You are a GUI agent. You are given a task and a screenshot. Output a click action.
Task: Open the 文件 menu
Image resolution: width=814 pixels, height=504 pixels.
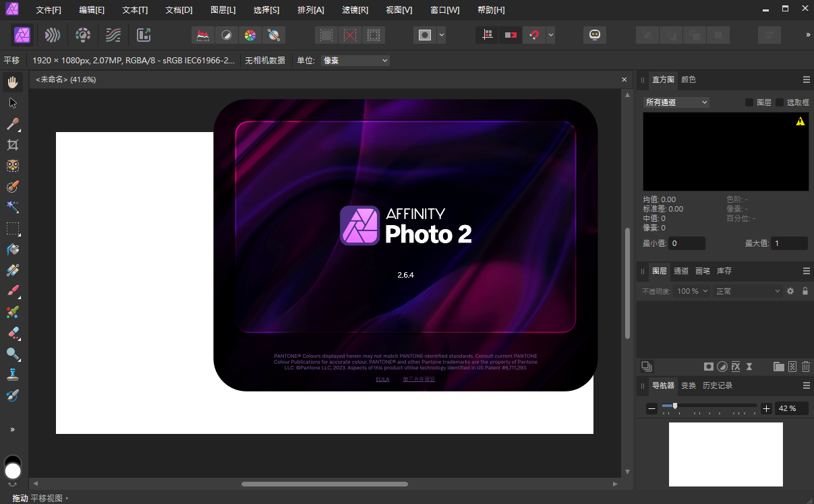coord(49,10)
